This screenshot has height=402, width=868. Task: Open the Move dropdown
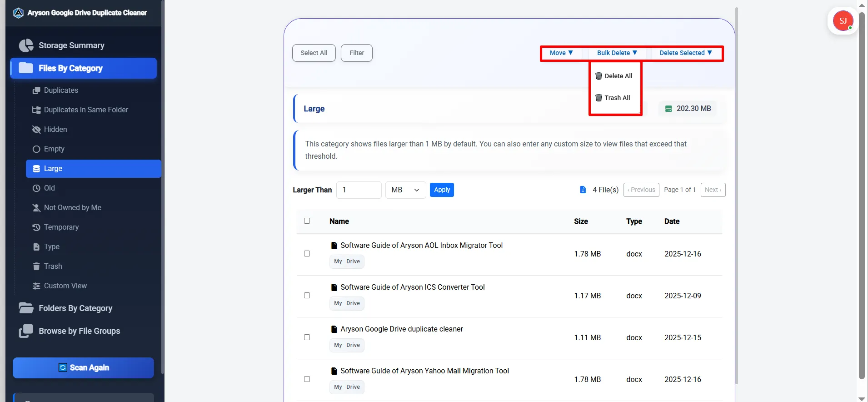561,53
